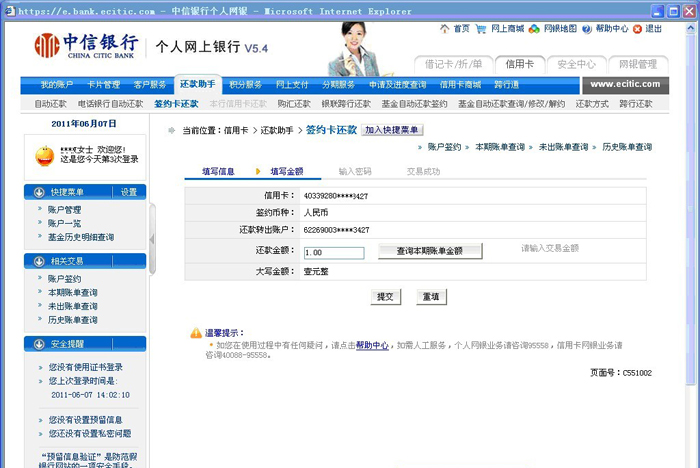
Task: Click the warning icon beside 温馨提示
Action: 196,332
